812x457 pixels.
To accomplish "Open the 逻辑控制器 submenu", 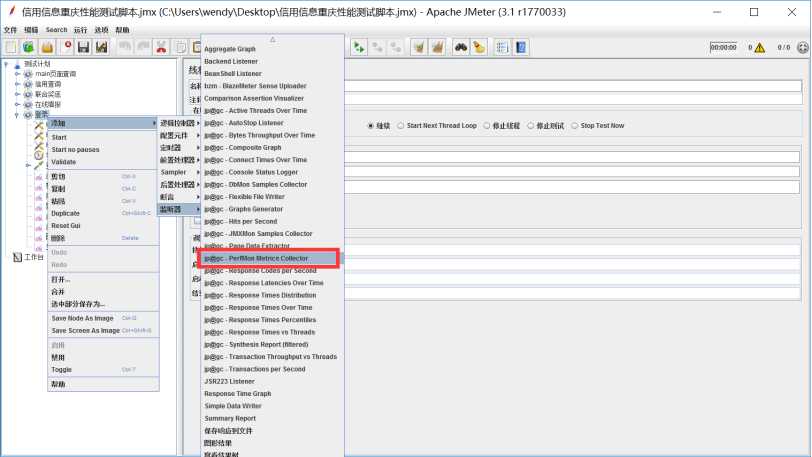I will [x=179, y=123].
